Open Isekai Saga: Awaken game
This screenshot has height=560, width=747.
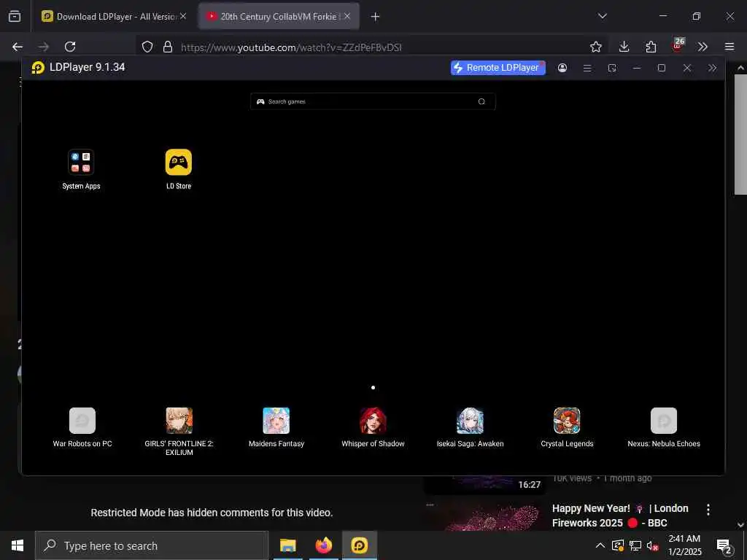click(x=471, y=421)
